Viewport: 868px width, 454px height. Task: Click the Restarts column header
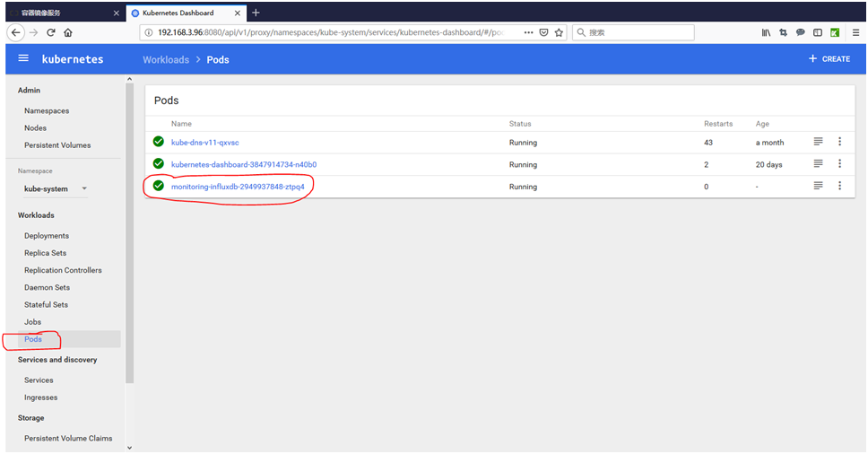click(x=718, y=124)
